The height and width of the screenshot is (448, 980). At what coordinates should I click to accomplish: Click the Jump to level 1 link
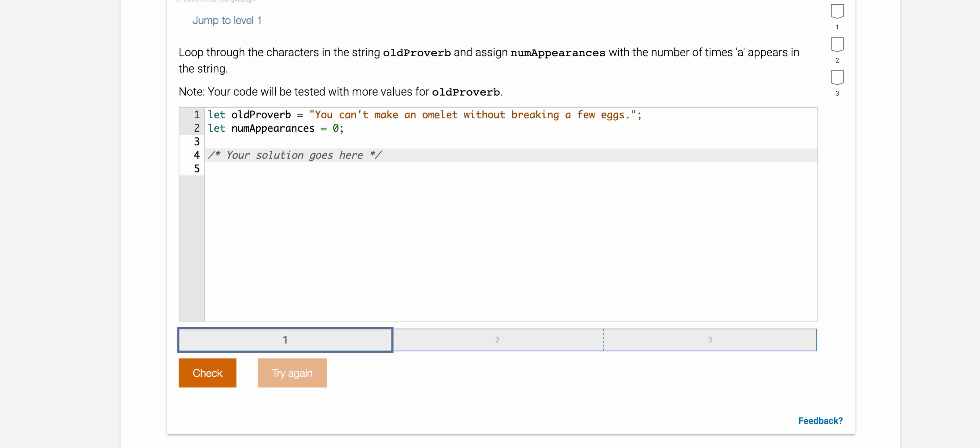[x=227, y=20]
